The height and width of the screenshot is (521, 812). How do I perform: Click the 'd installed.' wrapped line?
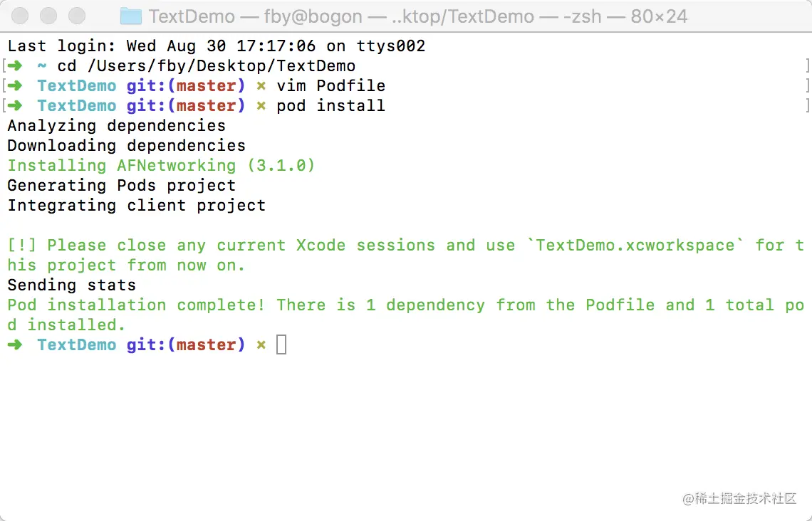tap(66, 325)
